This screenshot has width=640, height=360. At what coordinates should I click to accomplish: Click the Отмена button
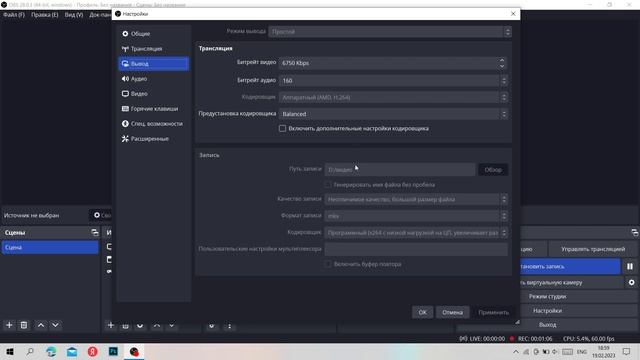pyautogui.click(x=452, y=312)
